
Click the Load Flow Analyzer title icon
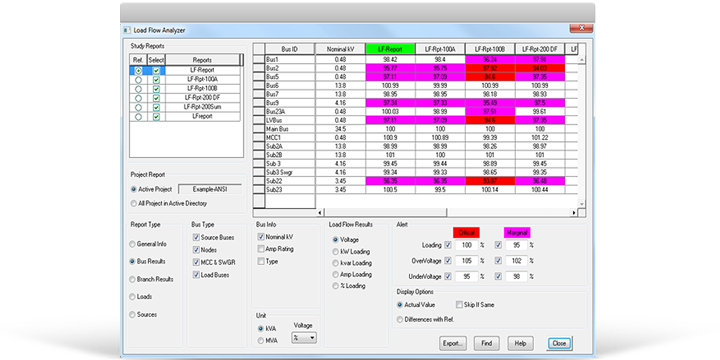127,30
